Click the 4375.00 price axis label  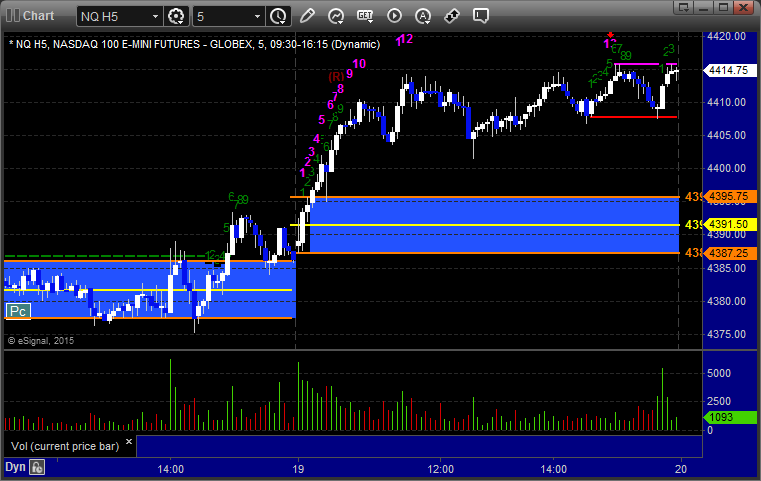point(727,334)
